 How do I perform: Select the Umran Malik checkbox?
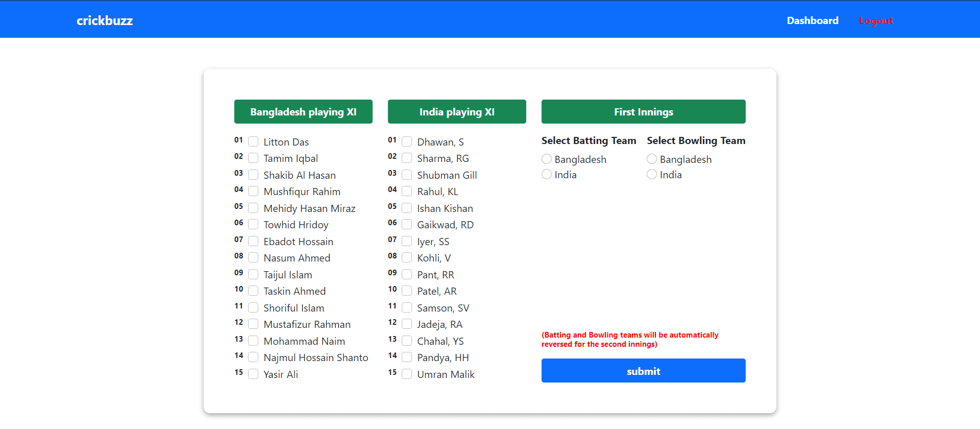click(407, 374)
